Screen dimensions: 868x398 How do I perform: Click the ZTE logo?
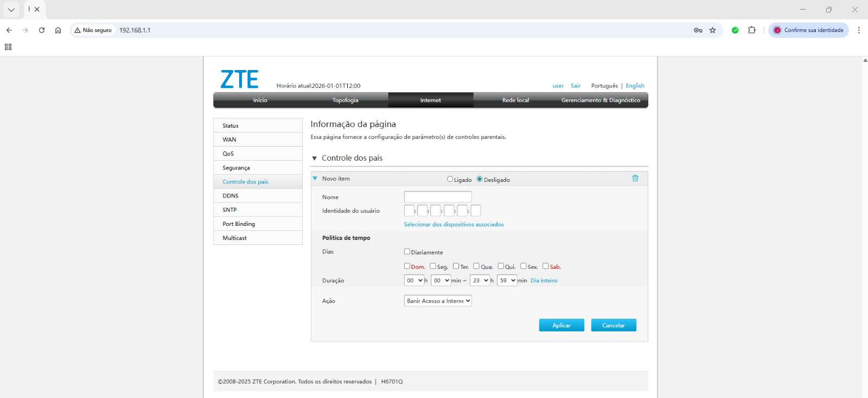click(239, 80)
